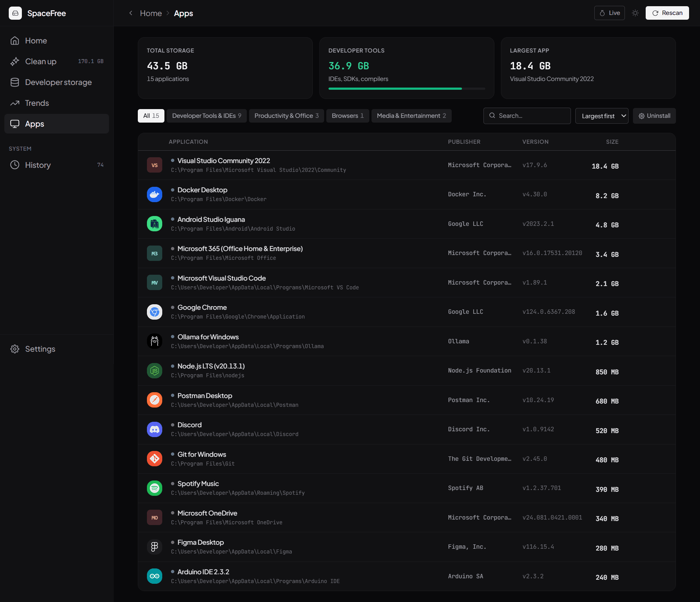
Task: Click the Developer Tools storage progress bar
Action: [x=407, y=89]
